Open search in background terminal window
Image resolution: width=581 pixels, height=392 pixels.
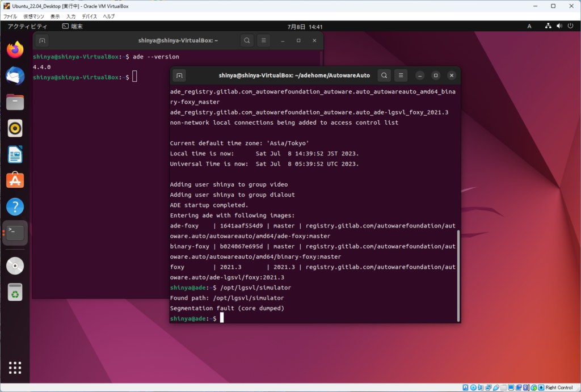[247, 41]
